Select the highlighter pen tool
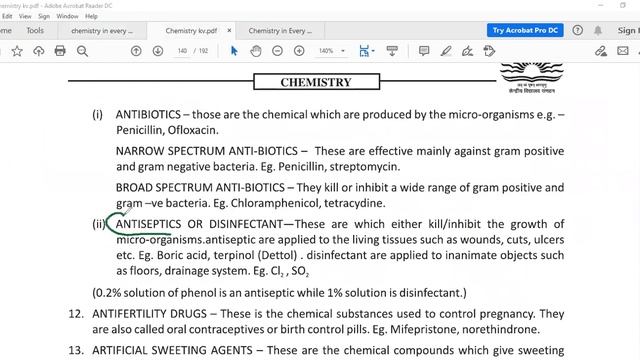640x360 pixels. tap(446, 51)
